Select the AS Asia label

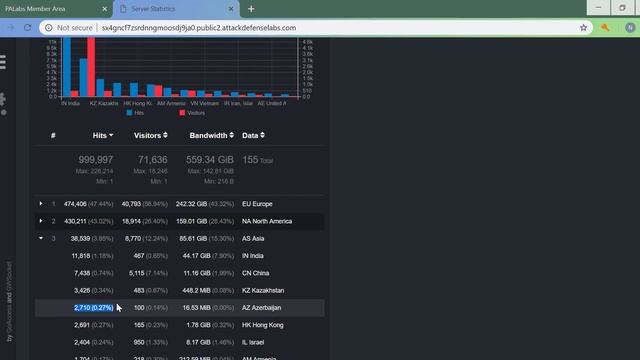pyautogui.click(x=253, y=238)
